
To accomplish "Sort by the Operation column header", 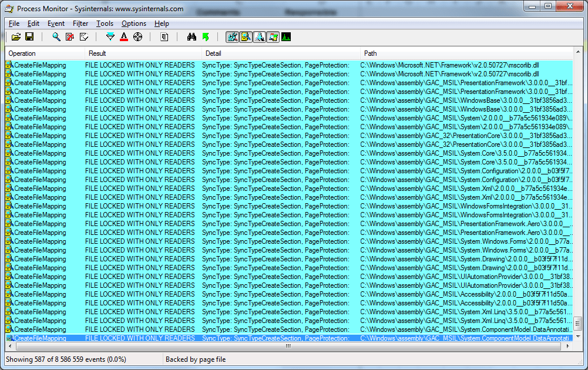I will pos(45,53).
